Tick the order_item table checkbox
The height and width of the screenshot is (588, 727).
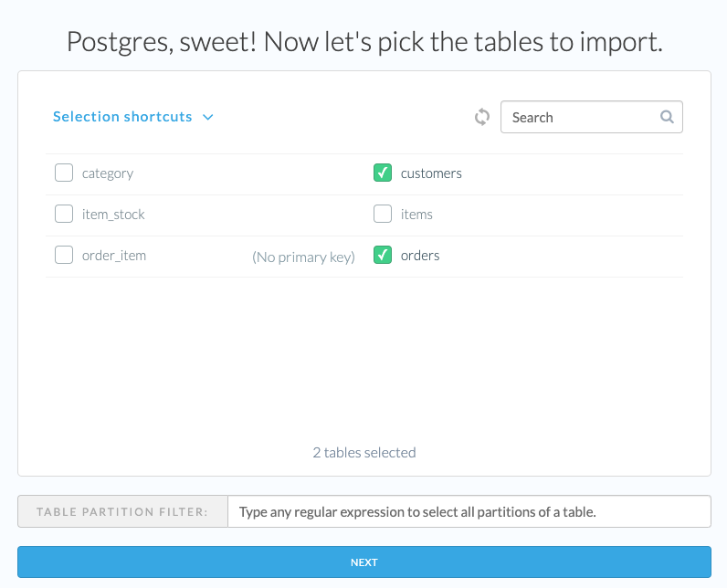(x=64, y=255)
